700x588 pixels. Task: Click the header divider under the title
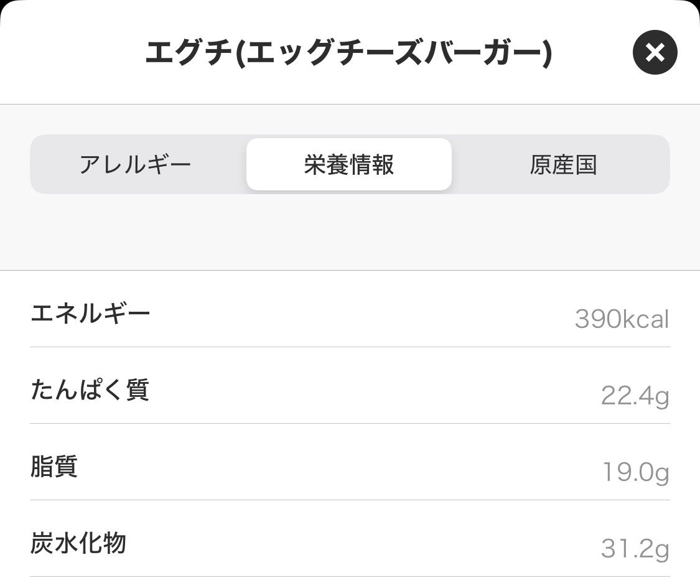[x=350, y=104]
